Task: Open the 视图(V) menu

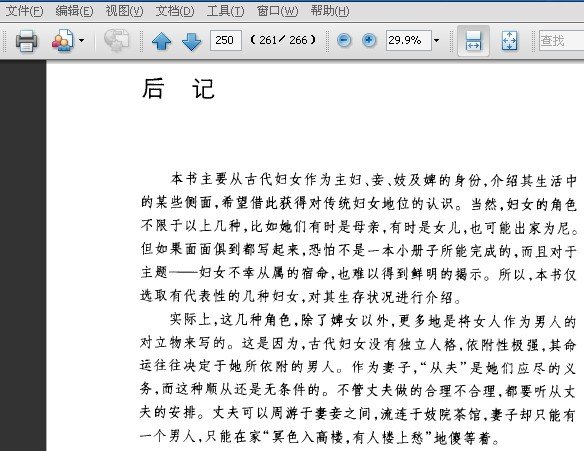Action: point(124,11)
